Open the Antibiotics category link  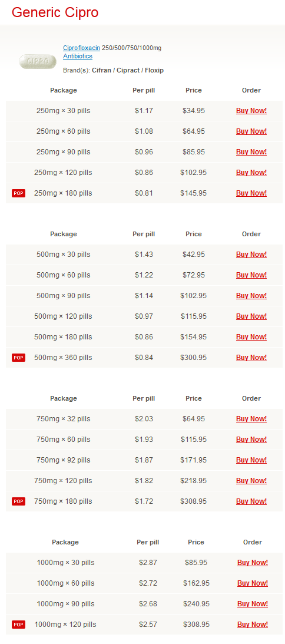tap(78, 56)
